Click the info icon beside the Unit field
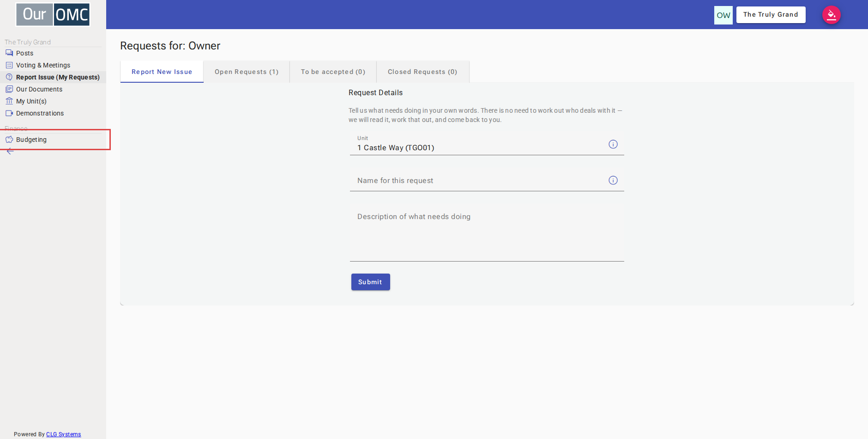The image size is (868, 439). click(x=613, y=144)
